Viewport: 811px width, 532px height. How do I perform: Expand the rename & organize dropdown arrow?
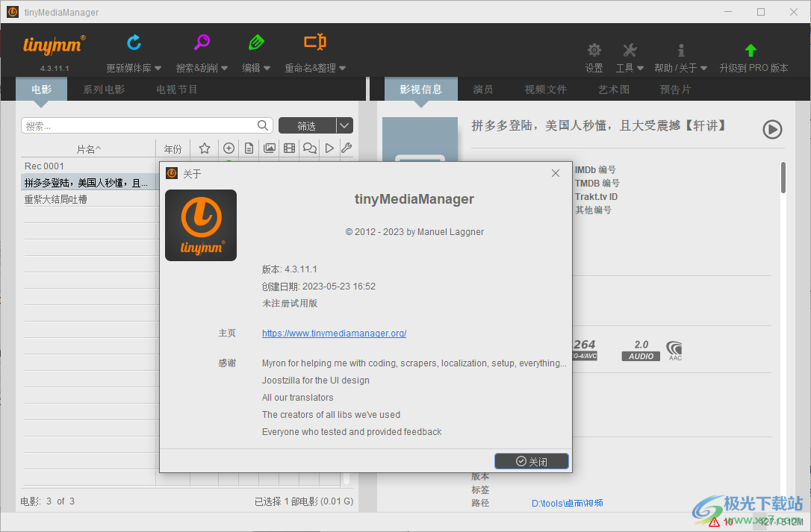[x=343, y=68]
